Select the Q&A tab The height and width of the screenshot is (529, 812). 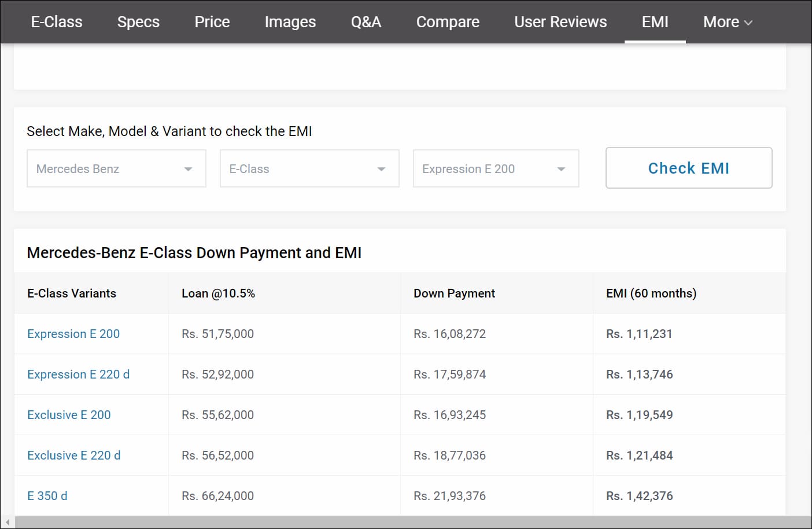tap(366, 22)
